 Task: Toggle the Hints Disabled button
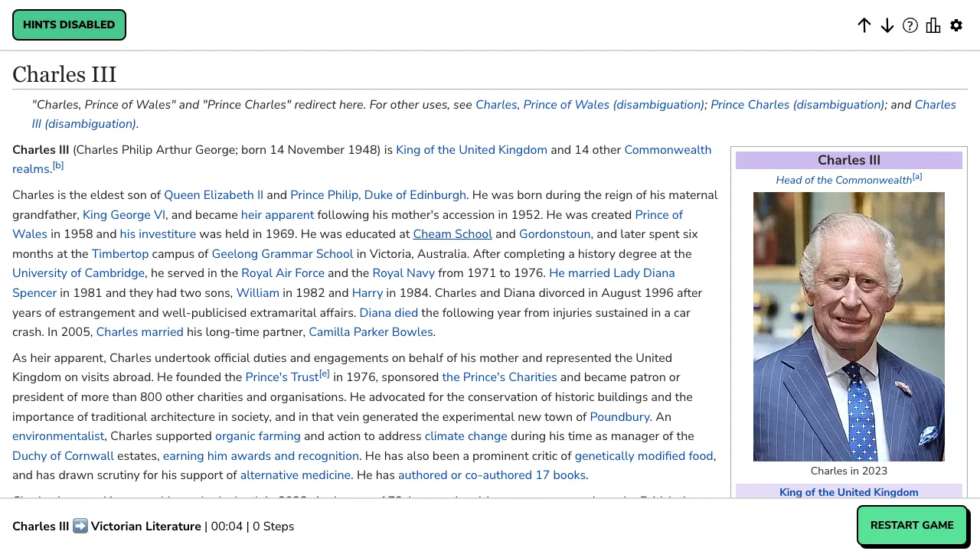[x=69, y=25]
